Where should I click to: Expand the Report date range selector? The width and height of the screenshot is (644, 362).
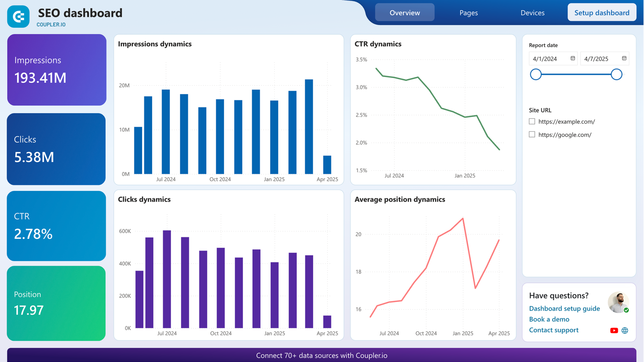576,74
